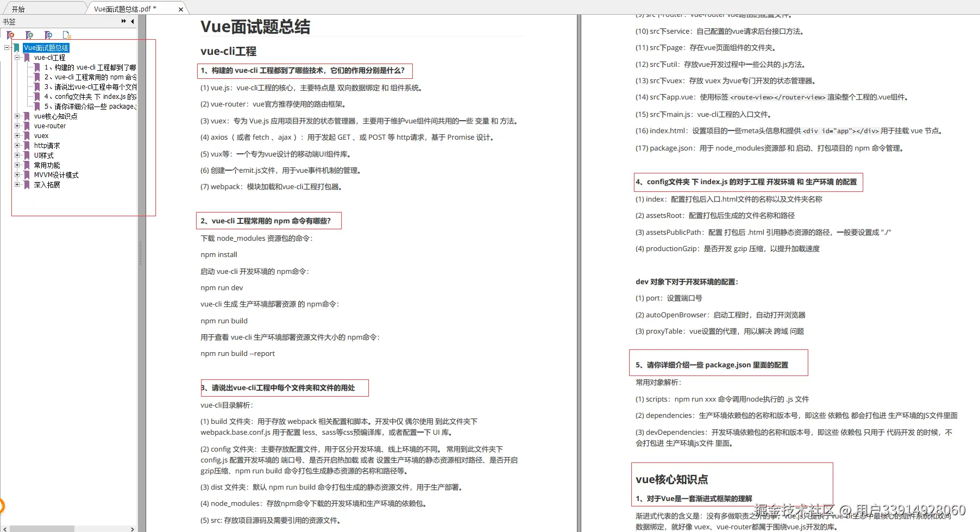980x532 pixels.
Task: Click the 'npm run dev' line in the document
Action: [x=222, y=287]
